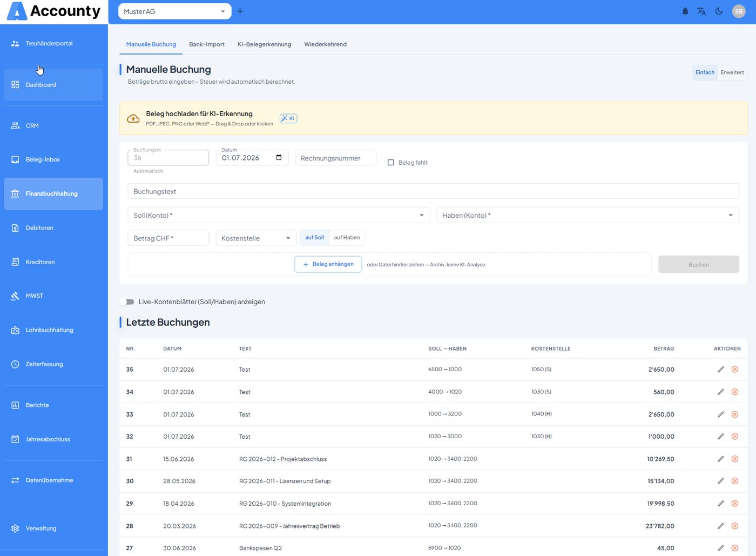Open MWST in sidebar
Viewport: 756px width, 556px height.
pos(53,296)
